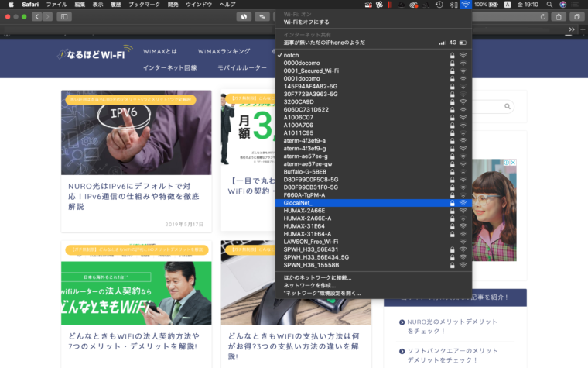Viewport: 588px width, 368px height.
Task: Open the 開発 menu
Action: pyautogui.click(x=173, y=5)
